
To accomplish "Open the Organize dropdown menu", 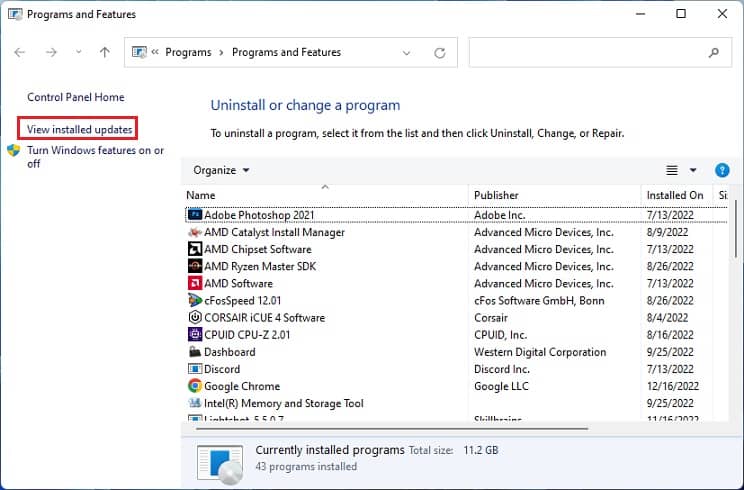I will [221, 170].
